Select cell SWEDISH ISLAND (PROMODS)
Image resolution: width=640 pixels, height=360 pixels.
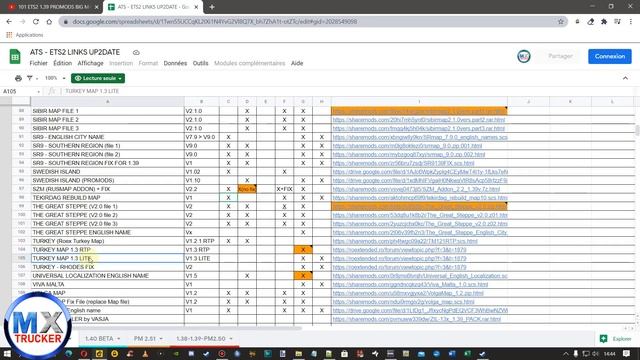coord(107,180)
